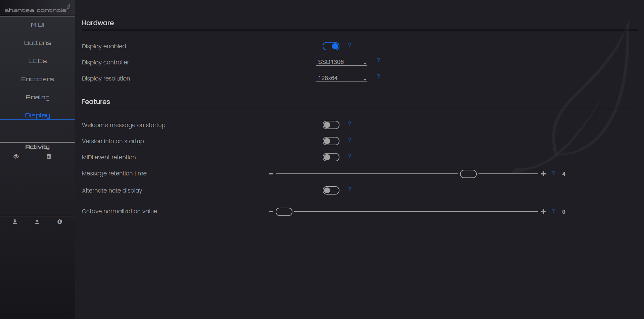Click the Message retention time slider handle
Viewport: 644px width, 319px height.
point(468,174)
